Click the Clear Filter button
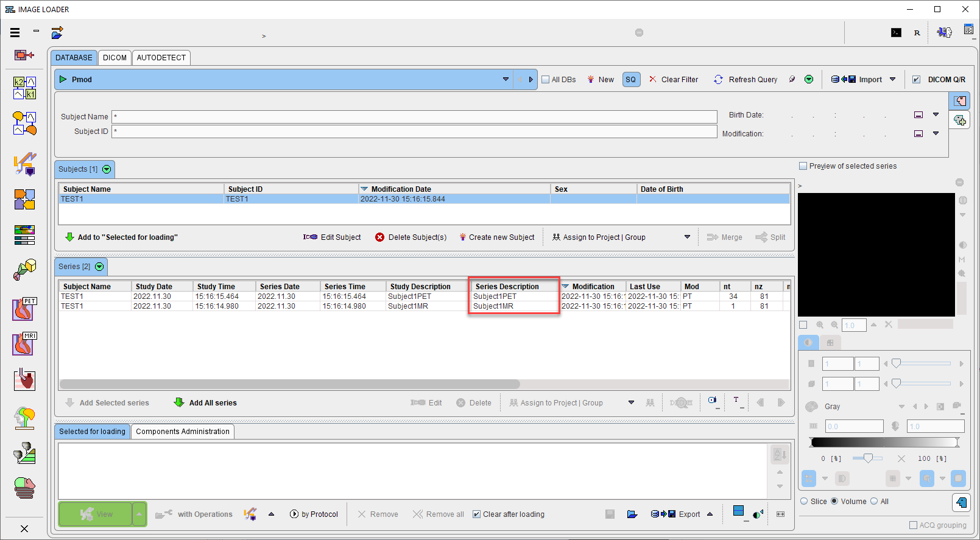The width and height of the screenshot is (980, 540). coord(674,80)
